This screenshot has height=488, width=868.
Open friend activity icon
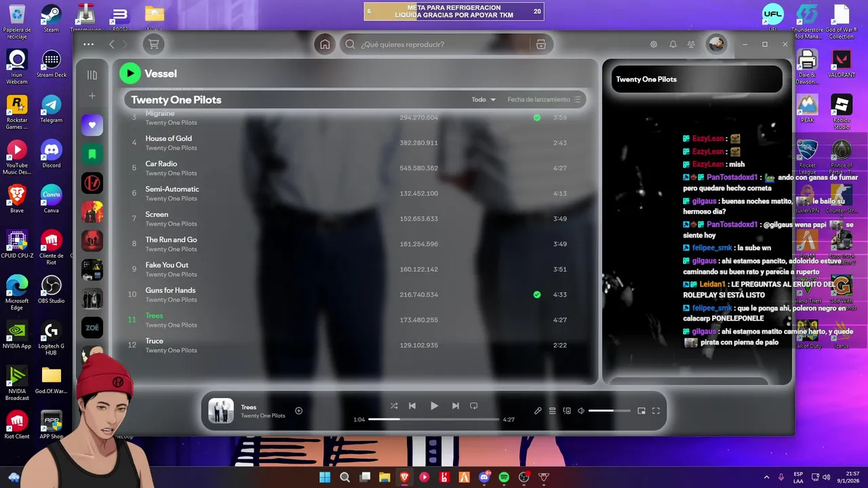pos(691,45)
